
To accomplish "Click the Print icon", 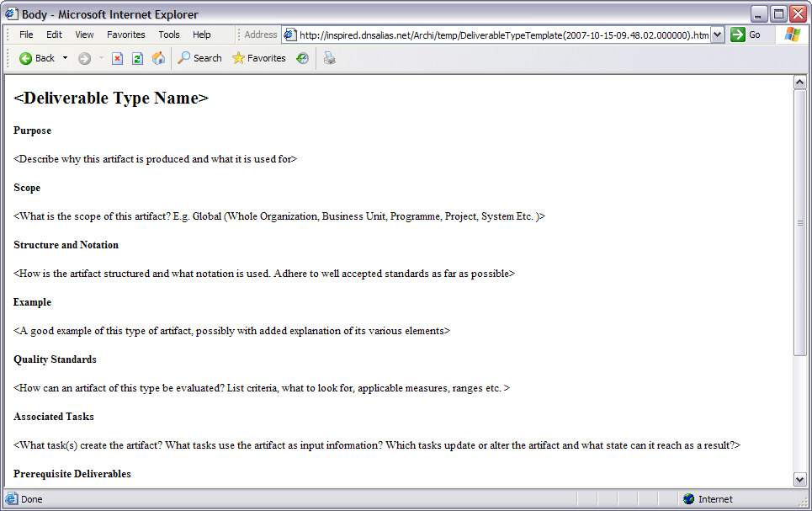I will click(328, 58).
